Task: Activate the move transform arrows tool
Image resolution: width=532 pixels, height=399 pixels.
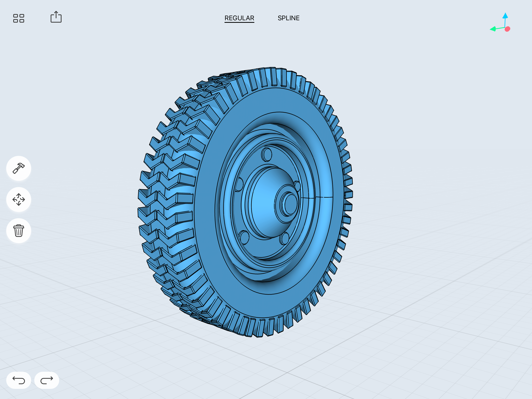Action: [x=18, y=199]
